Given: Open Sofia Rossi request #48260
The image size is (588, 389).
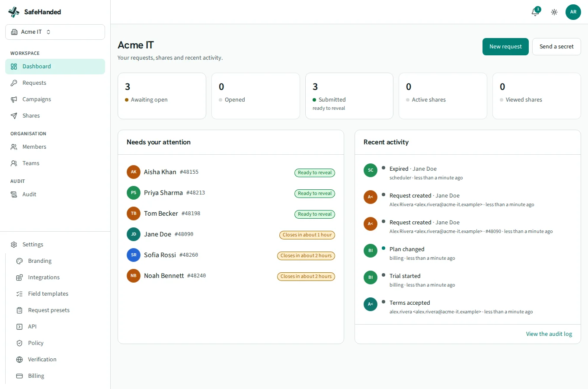Looking at the screenshot, I should click(x=231, y=255).
